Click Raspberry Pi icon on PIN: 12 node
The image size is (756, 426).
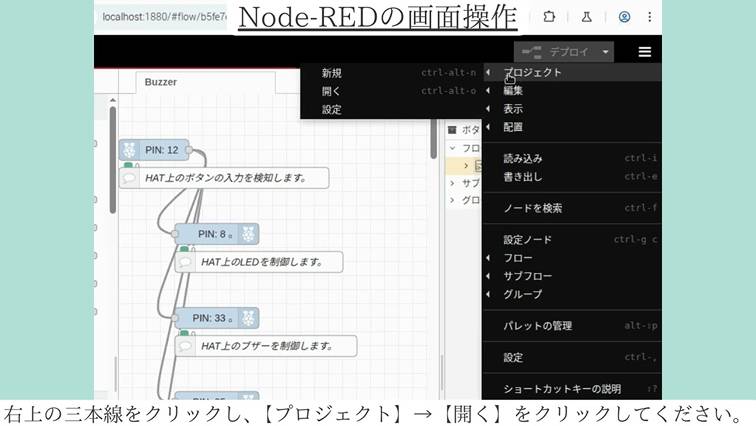pos(129,150)
